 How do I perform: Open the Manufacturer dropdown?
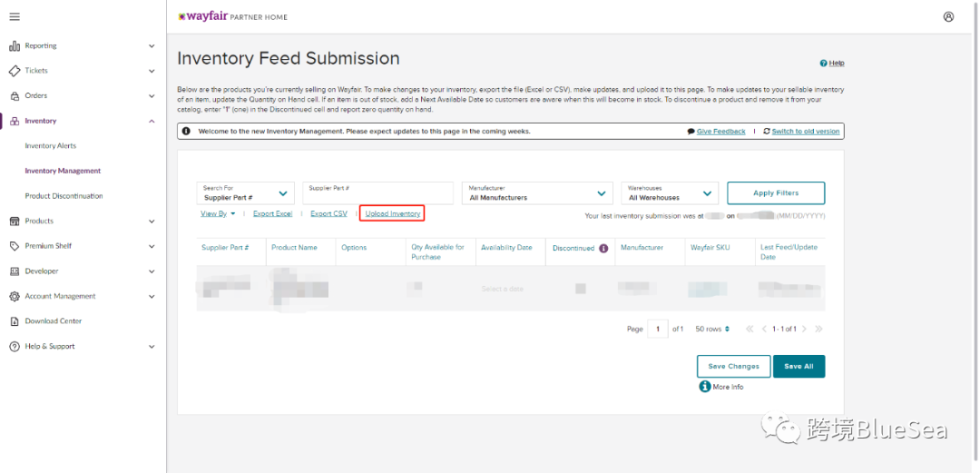537,192
